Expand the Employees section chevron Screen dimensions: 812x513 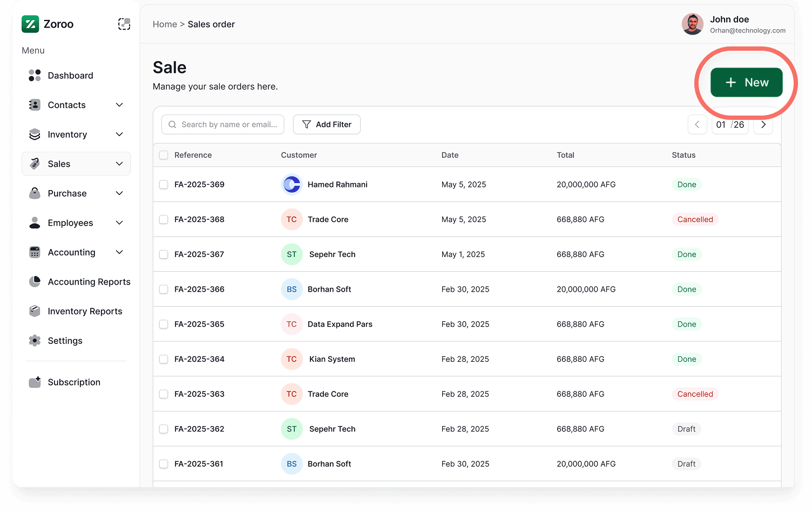[119, 222]
